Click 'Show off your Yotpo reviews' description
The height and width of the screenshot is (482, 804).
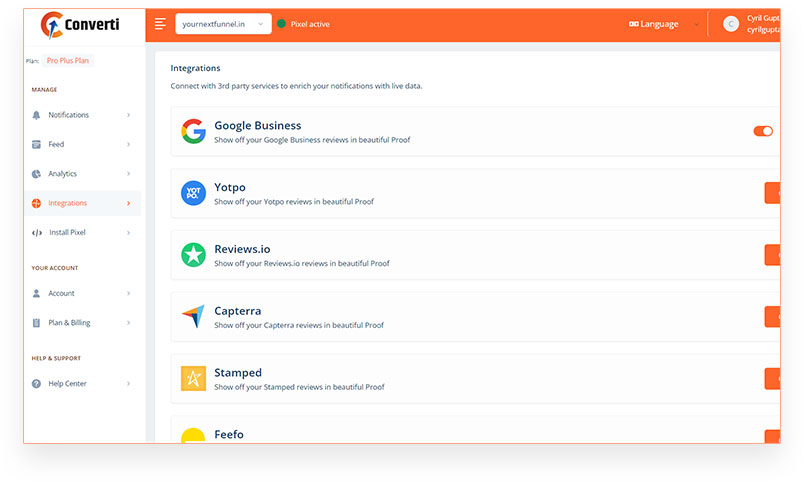(294, 202)
